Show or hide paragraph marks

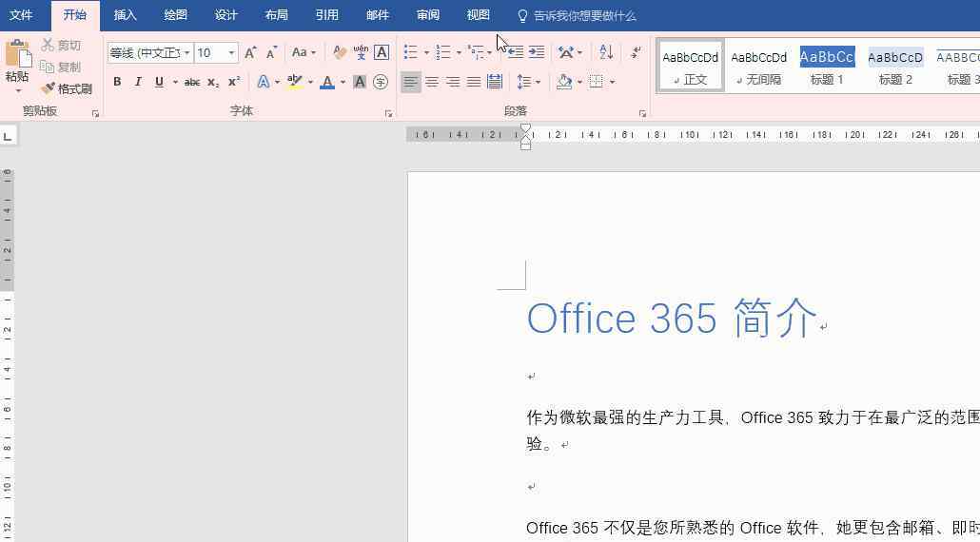[637, 52]
